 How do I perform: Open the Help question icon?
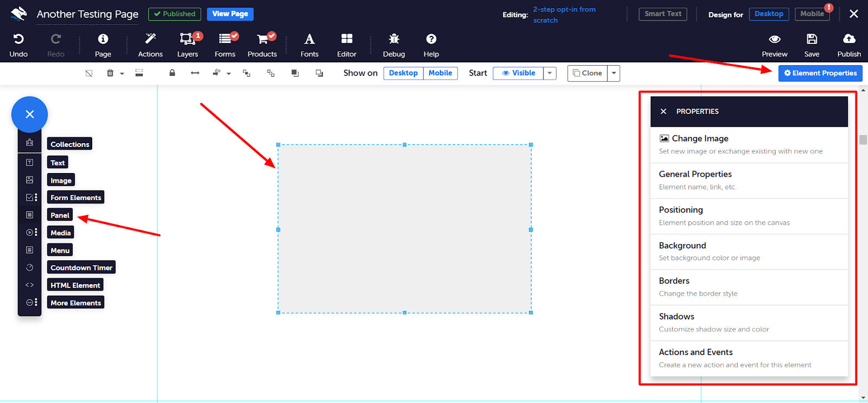tap(431, 39)
